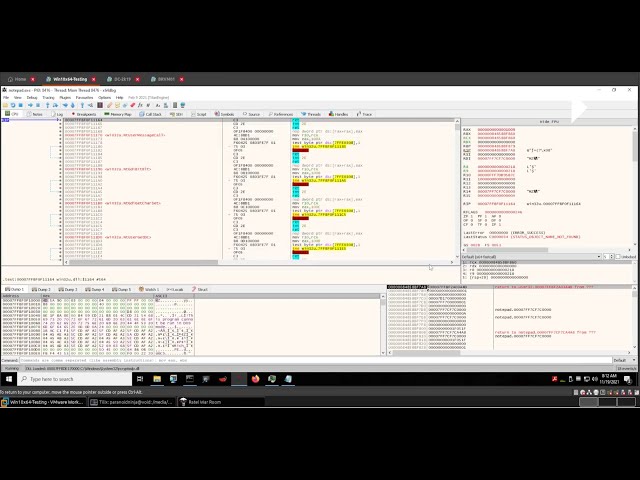The image size is (640, 480).
Task: Open the View menu
Action: coord(18,98)
